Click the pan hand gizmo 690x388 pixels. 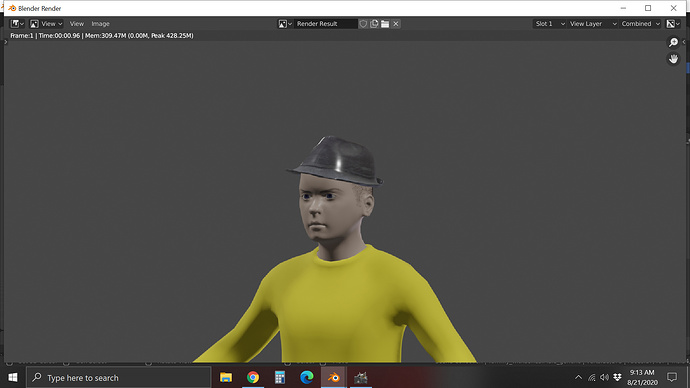pyautogui.click(x=673, y=59)
